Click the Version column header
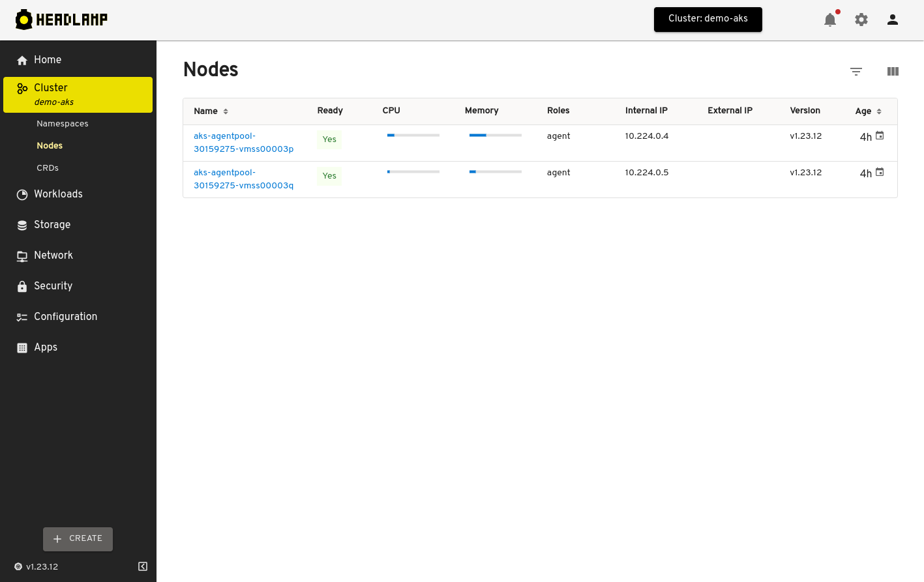Image resolution: width=924 pixels, height=582 pixels. [805, 111]
